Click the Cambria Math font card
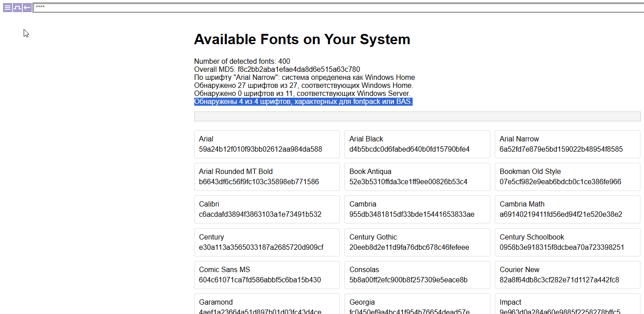The width and height of the screenshot is (644, 314). [x=567, y=209]
